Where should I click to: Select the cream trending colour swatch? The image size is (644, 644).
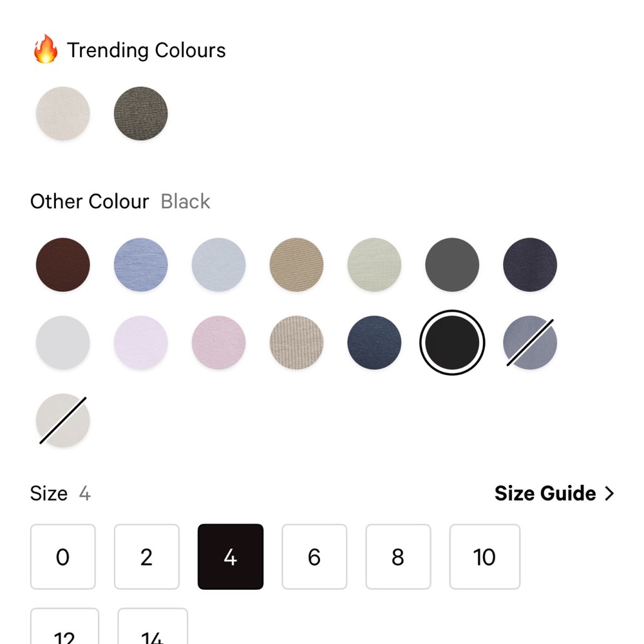tap(63, 113)
